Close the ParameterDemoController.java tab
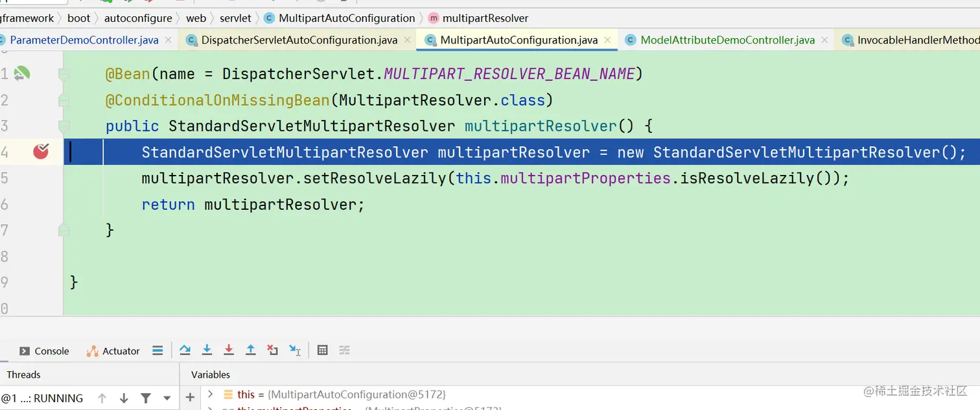Screen dimensions: 980x410 [x=168, y=40]
